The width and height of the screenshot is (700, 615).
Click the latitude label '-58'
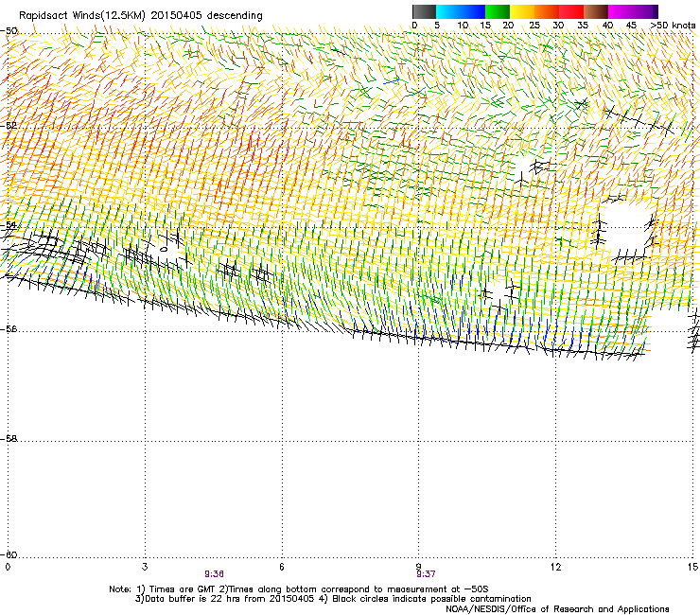point(9,439)
